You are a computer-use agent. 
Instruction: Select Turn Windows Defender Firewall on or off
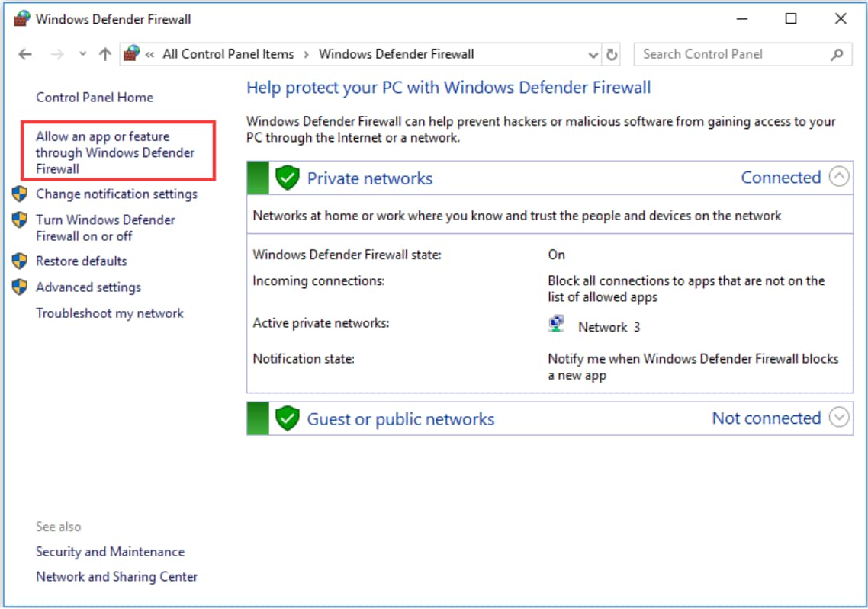click(x=106, y=227)
